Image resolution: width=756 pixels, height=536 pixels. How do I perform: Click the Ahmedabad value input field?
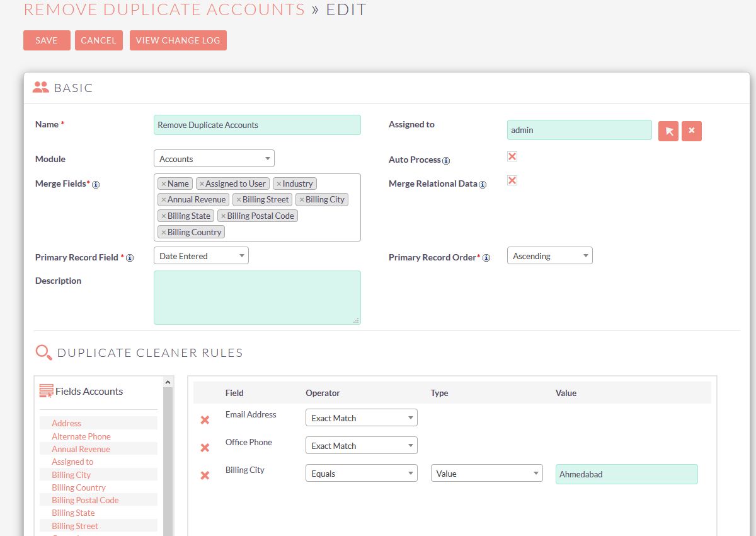626,474
